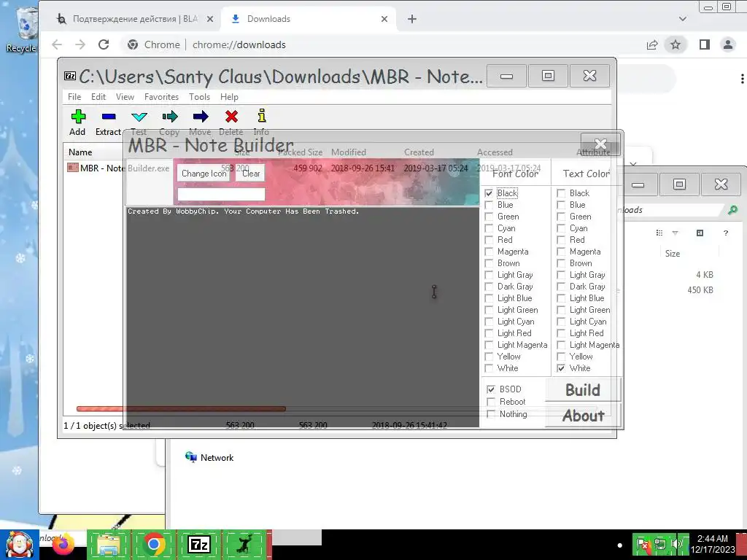
Task: Open Chrome side panel icon
Action: 704,44
